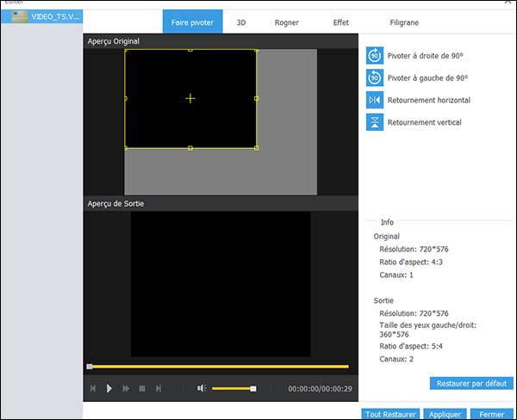Jump to previous frame button
Screen dimensions: 517x420
click(x=93, y=389)
